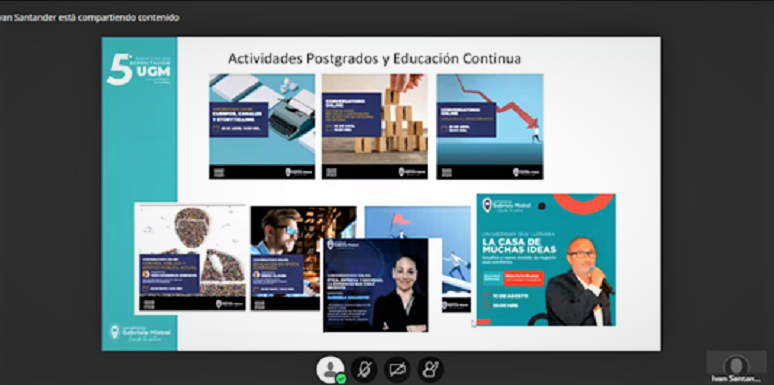Unmute the crossed-out microphone
774x385 pixels.
364,369
